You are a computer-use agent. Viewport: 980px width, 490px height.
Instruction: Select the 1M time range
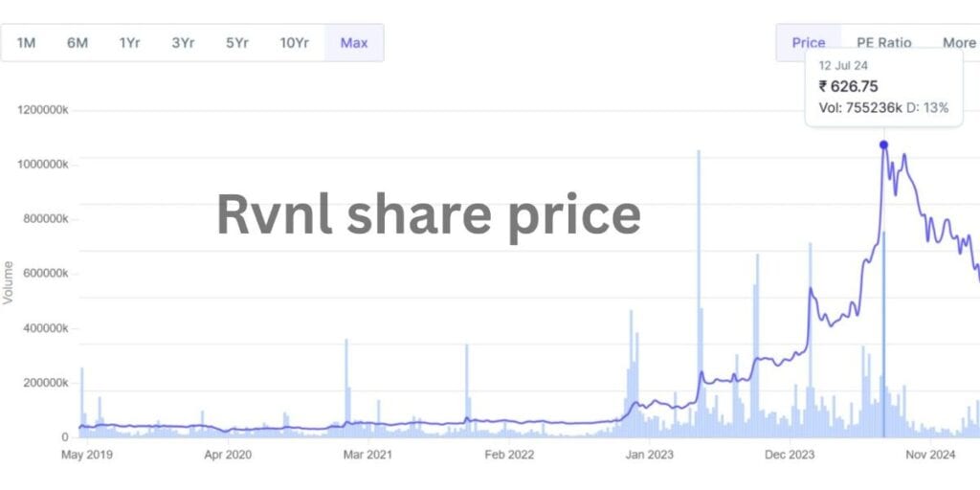tap(26, 43)
